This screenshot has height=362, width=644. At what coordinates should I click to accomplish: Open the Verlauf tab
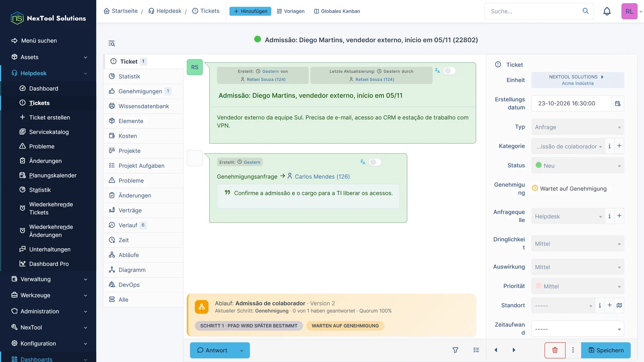click(143, 225)
